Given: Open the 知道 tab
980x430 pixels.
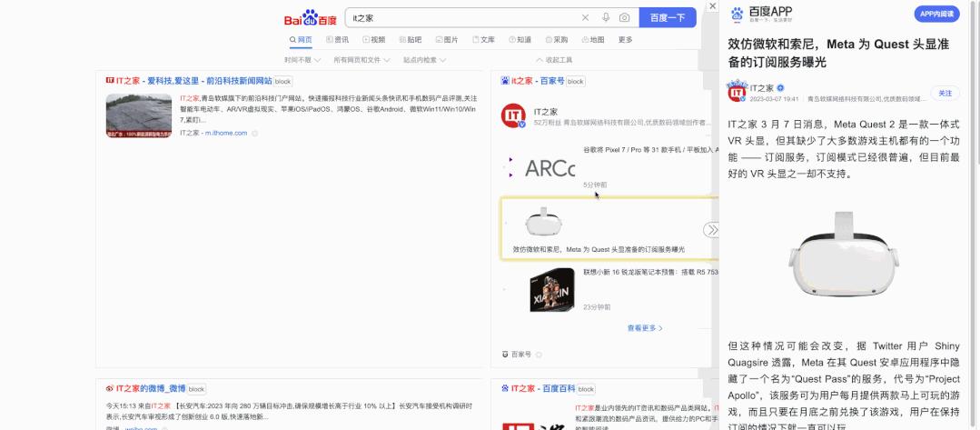Looking at the screenshot, I should (x=520, y=39).
